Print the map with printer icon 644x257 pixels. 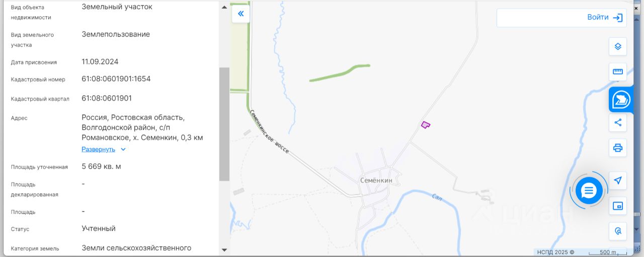coord(618,148)
